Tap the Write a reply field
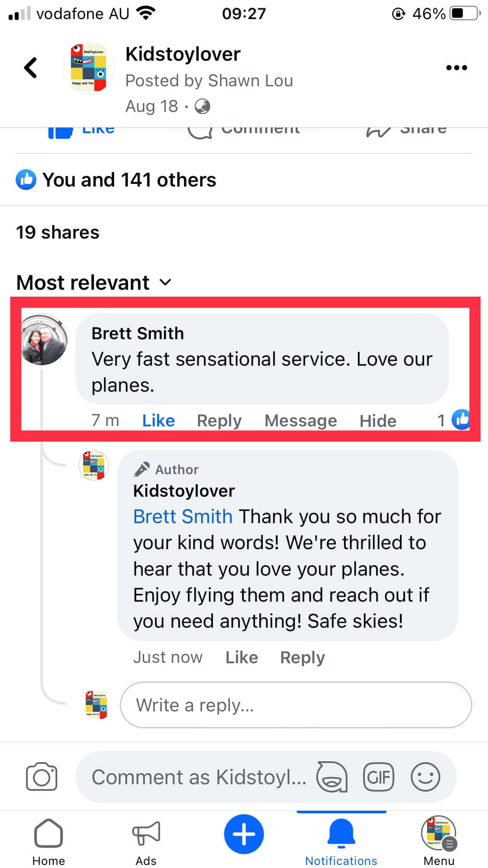488x868 pixels. (x=296, y=705)
